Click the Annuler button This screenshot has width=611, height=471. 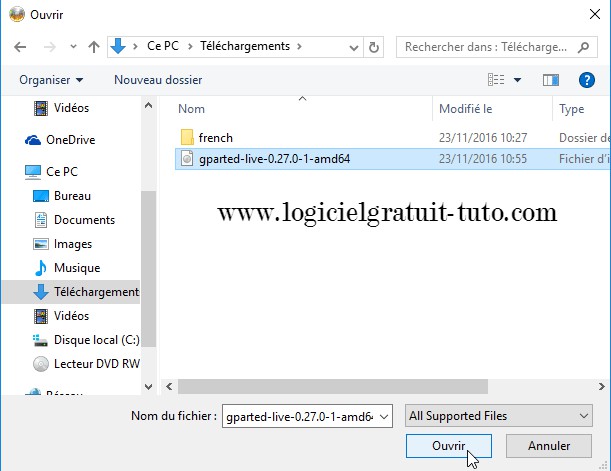coord(549,446)
